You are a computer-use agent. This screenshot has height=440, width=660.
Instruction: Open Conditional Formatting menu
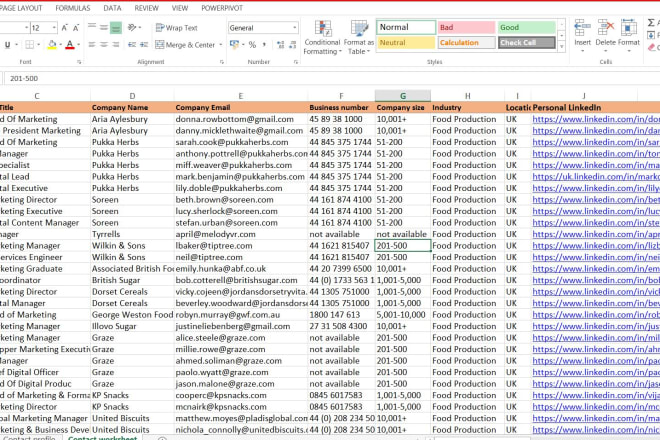pos(322,37)
